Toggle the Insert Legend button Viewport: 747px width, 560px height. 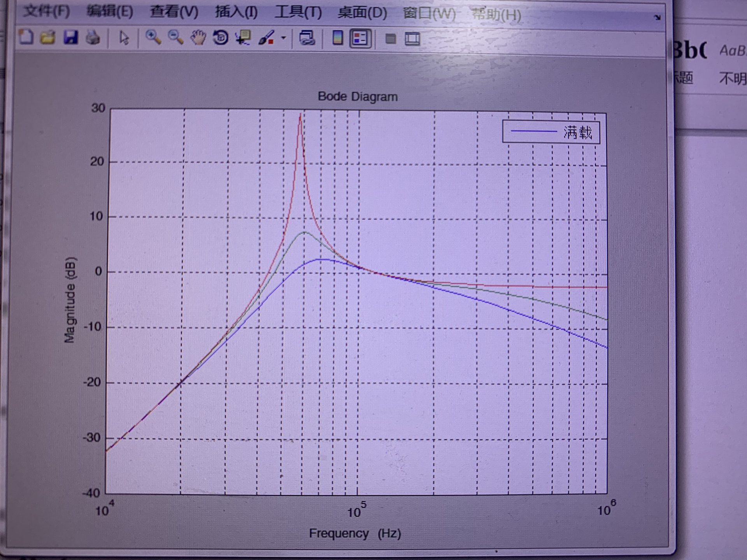click(x=360, y=38)
